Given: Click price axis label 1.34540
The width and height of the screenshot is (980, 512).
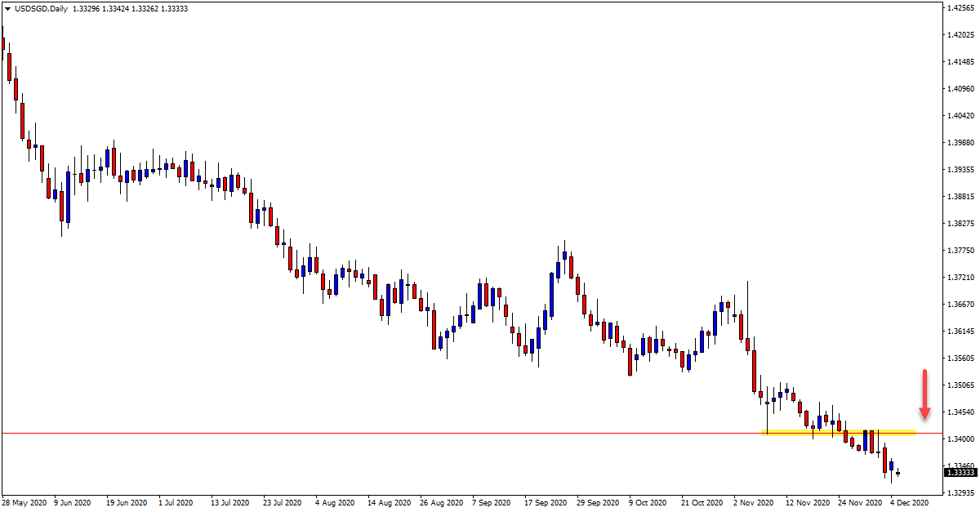Looking at the screenshot, I should point(961,412).
